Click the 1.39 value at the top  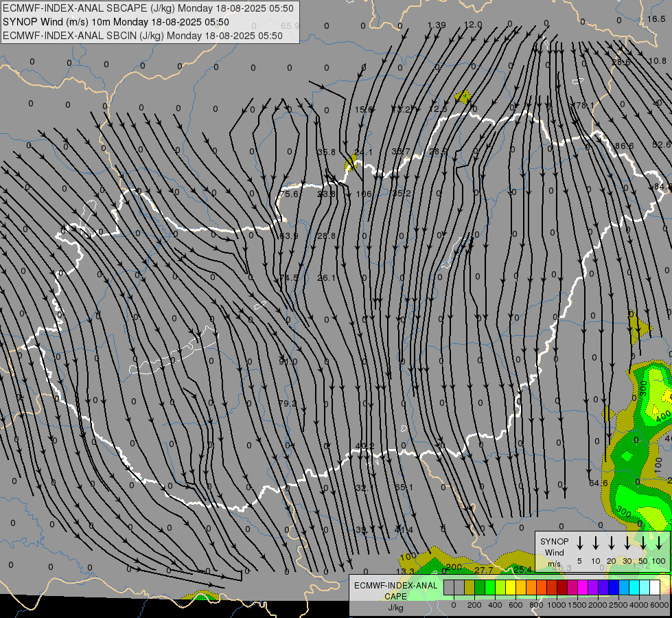[x=437, y=25]
